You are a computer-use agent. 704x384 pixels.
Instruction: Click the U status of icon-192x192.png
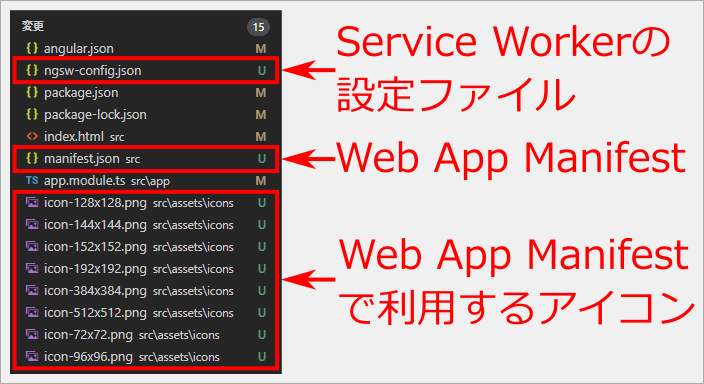262,269
